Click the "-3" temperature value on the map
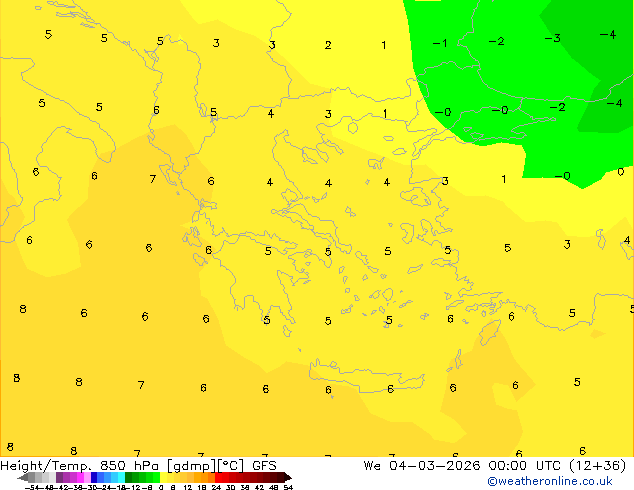Screen dimensions: 634x490 (552, 38)
